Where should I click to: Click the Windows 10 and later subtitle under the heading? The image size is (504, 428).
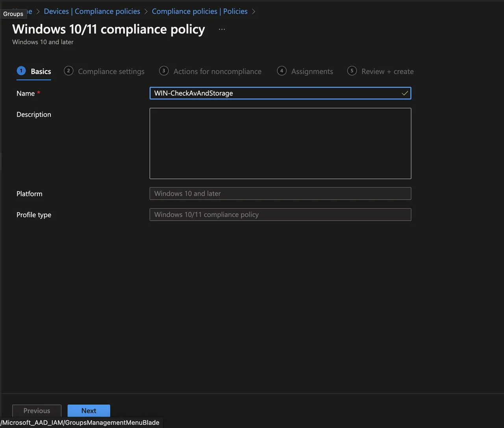point(43,42)
